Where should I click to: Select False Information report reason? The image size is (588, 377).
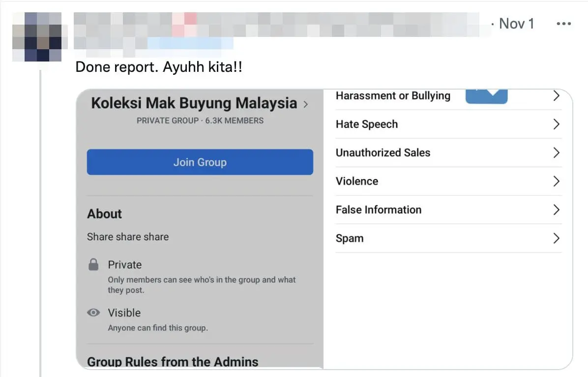pyautogui.click(x=379, y=210)
